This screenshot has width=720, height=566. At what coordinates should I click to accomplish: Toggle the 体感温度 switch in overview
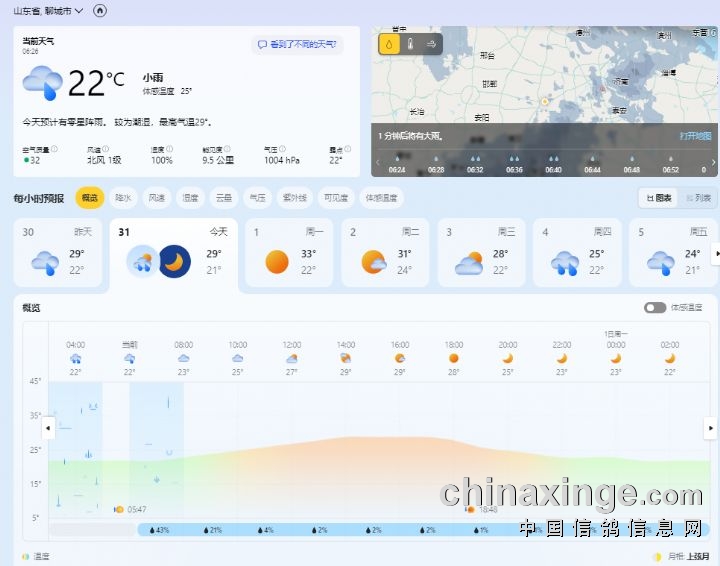tap(655, 307)
